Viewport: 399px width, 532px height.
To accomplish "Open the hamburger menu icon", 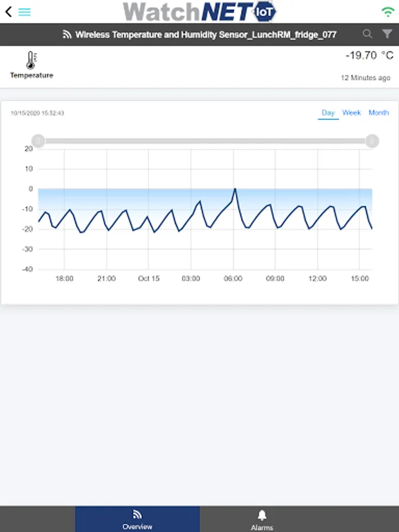I will click(x=24, y=12).
